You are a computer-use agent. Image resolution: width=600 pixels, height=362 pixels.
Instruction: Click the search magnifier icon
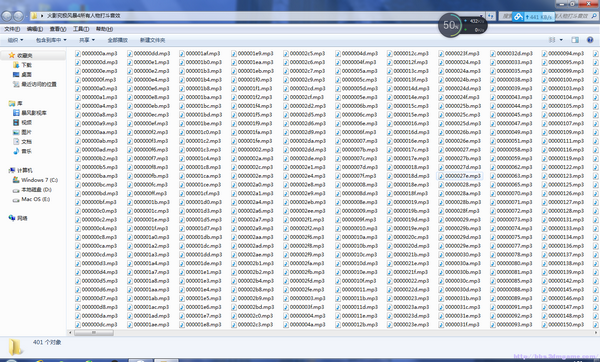(594, 16)
